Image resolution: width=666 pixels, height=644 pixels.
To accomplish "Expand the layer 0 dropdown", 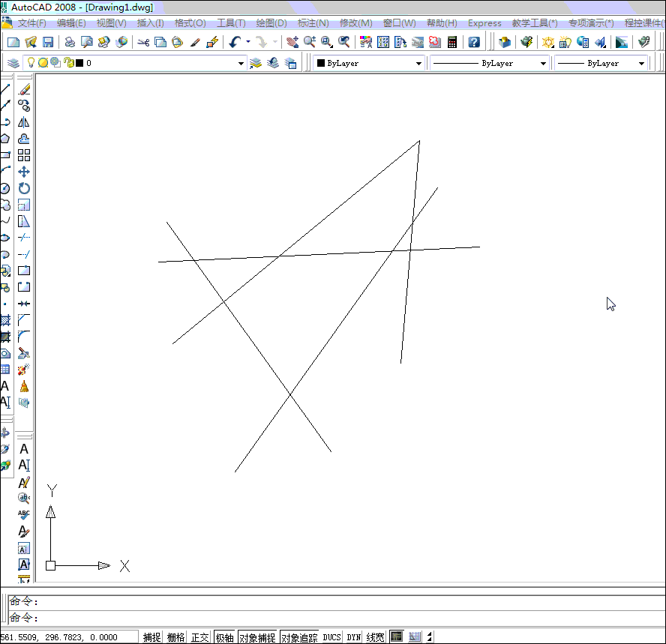I will (241, 63).
